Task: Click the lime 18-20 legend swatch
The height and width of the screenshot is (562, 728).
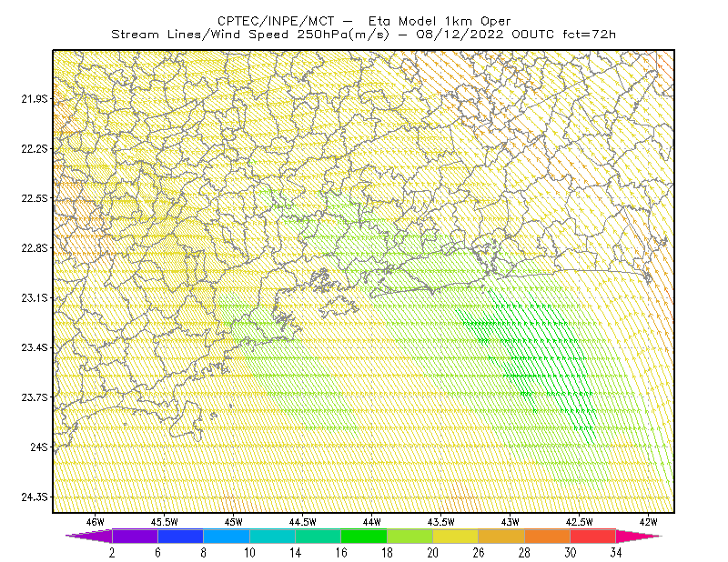Action: 410,536
